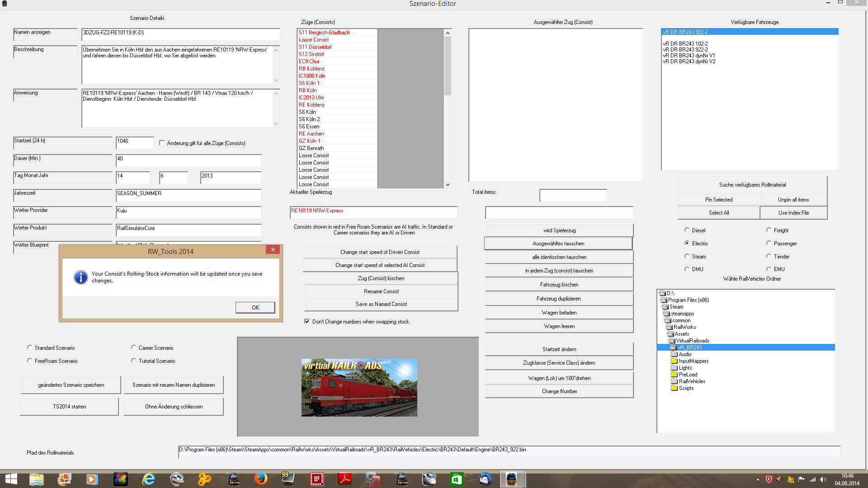The image size is (868, 488).
Task: Click the Scripts folder icon
Action: coord(674,388)
